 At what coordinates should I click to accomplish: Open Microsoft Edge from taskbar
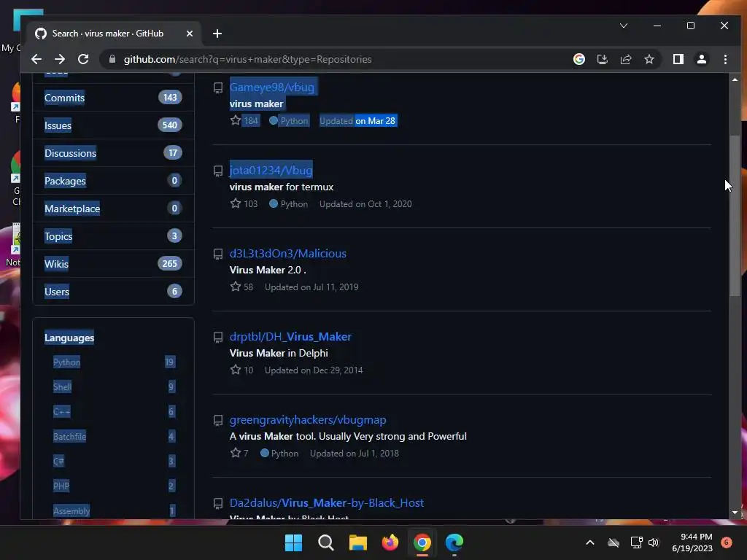tap(454, 542)
